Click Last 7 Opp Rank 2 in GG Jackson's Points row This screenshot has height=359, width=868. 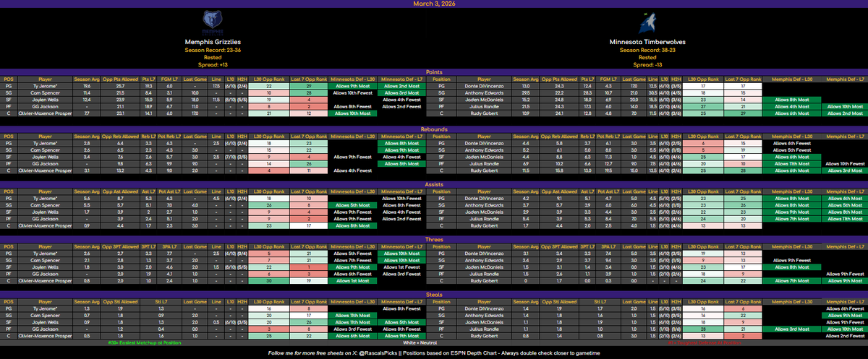coord(309,108)
